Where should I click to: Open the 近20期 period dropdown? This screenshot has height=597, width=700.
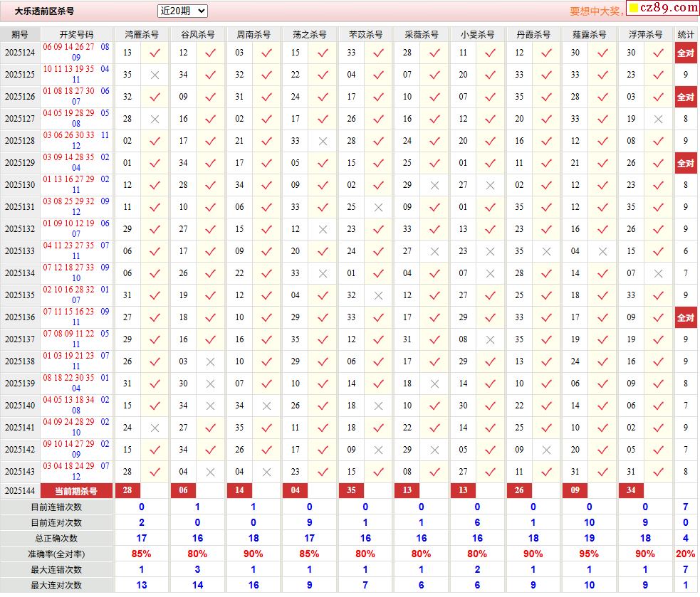click(182, 11)
